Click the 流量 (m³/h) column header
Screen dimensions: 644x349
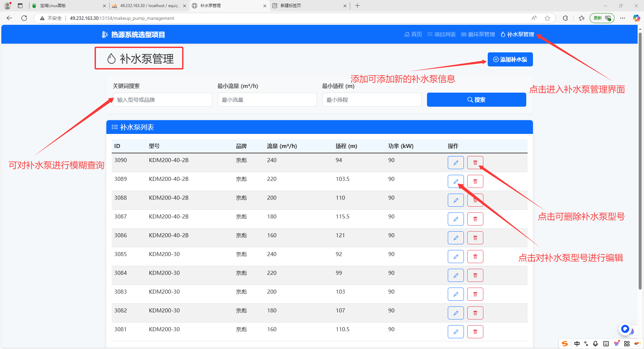pyautogui.click(x=282, y=146)
